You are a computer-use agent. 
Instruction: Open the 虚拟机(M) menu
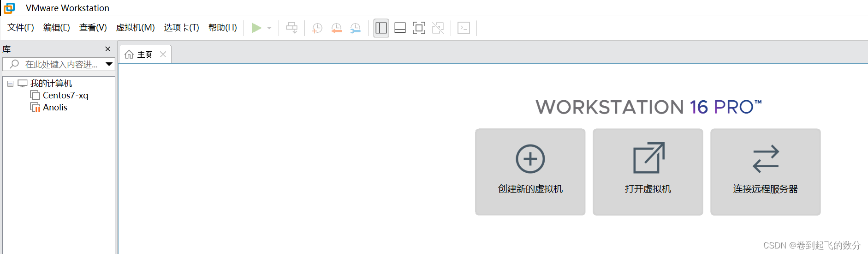[135, 28]
